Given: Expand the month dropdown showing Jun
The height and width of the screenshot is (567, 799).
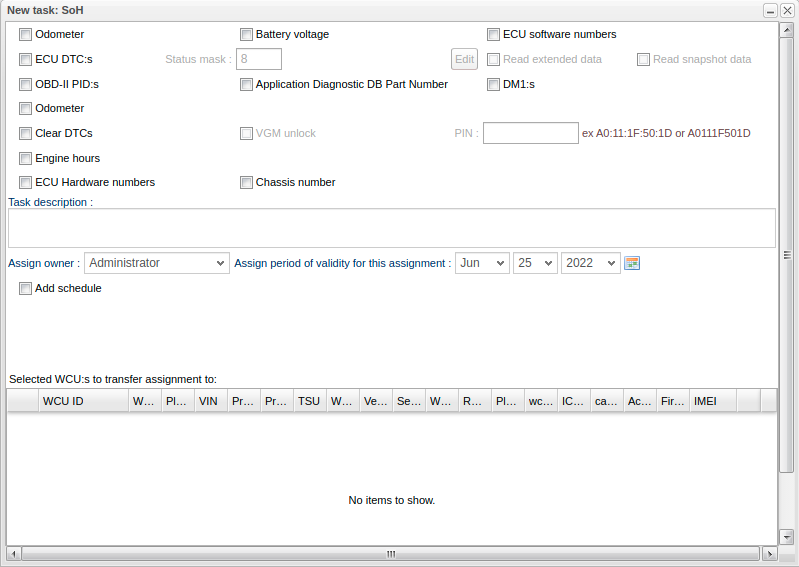Looking at the screenshot, I should click(482, 263).
